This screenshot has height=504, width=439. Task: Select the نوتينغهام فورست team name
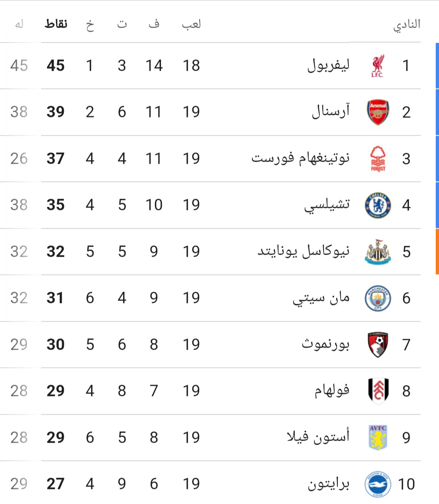coord(300,158)
